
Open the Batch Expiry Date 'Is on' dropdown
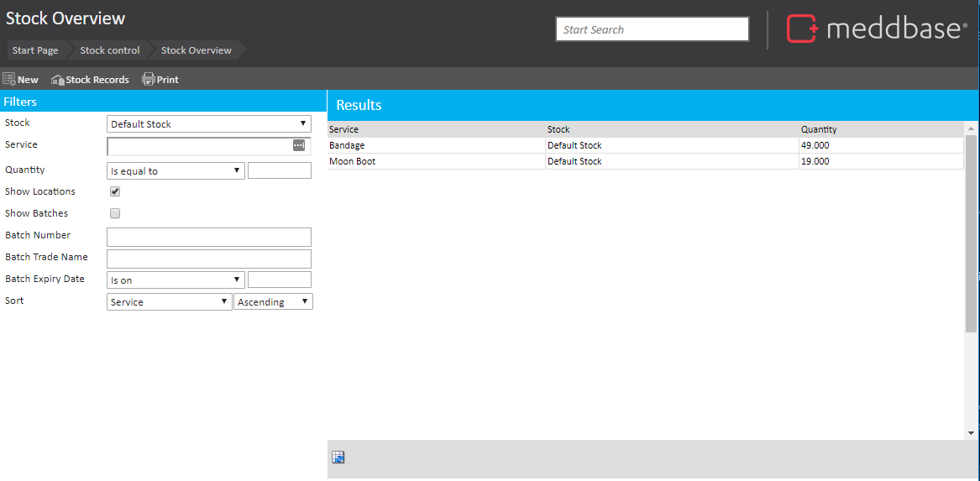coord(176,280)
